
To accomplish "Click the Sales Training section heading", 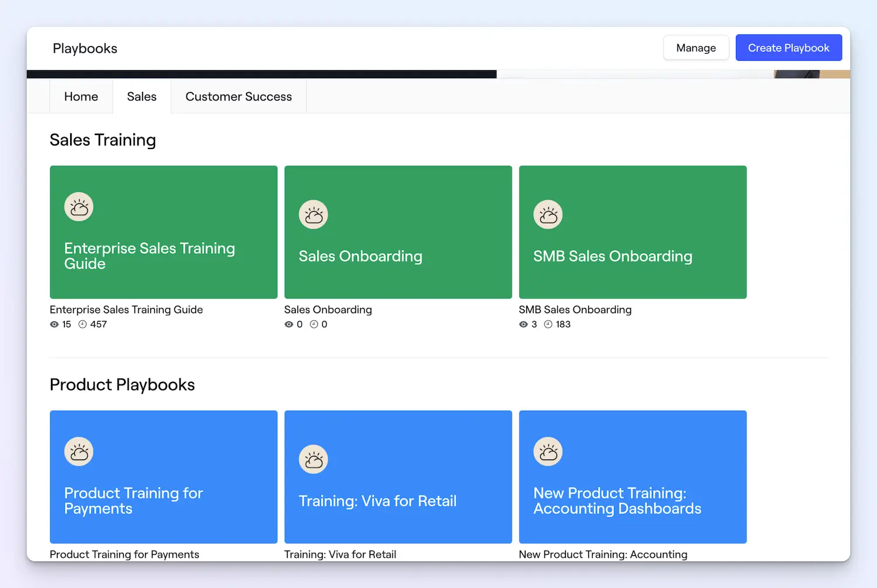I will 103,140.
